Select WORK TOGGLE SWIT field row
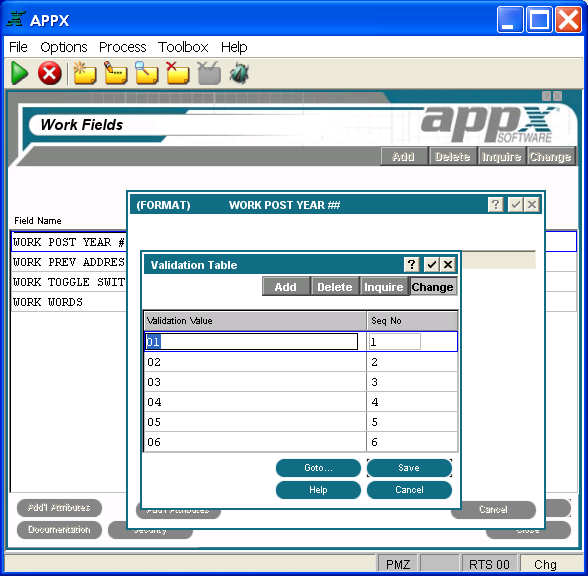This screenshot has width=588, height=576. tap(69, 282)
